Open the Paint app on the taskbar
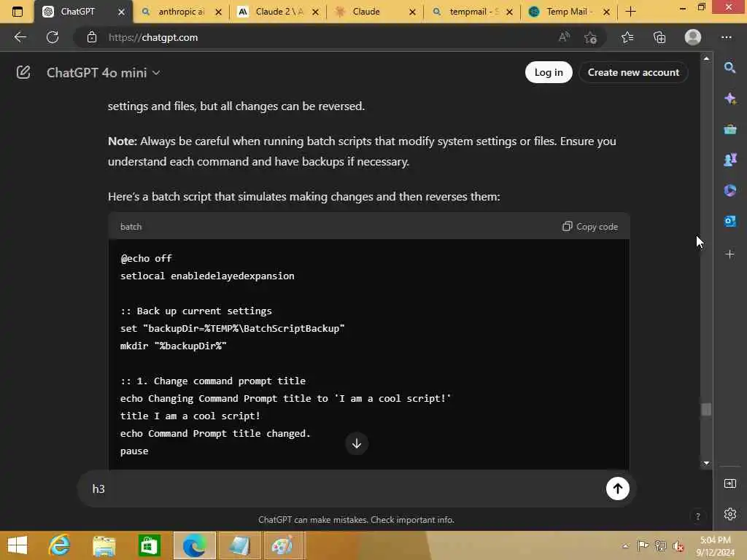This screenshot has height=560, width=747. [282, 545]
